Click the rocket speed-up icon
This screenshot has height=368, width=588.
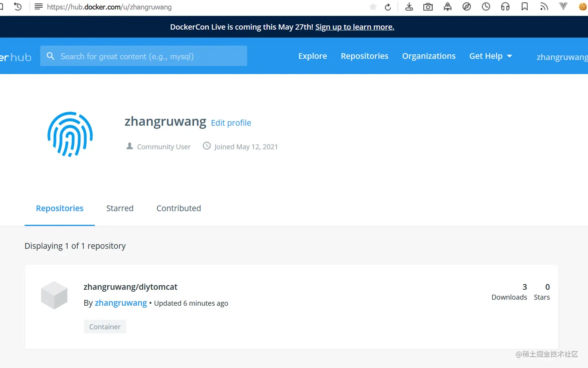448,7
